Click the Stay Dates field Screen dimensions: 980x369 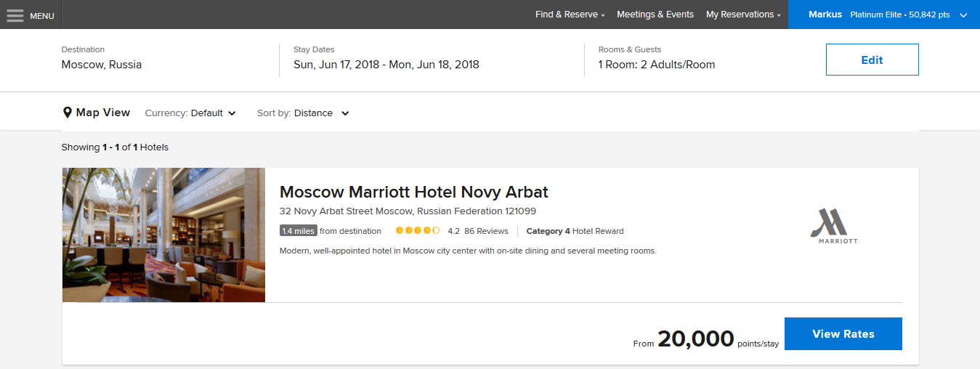[x=386, y=65]
